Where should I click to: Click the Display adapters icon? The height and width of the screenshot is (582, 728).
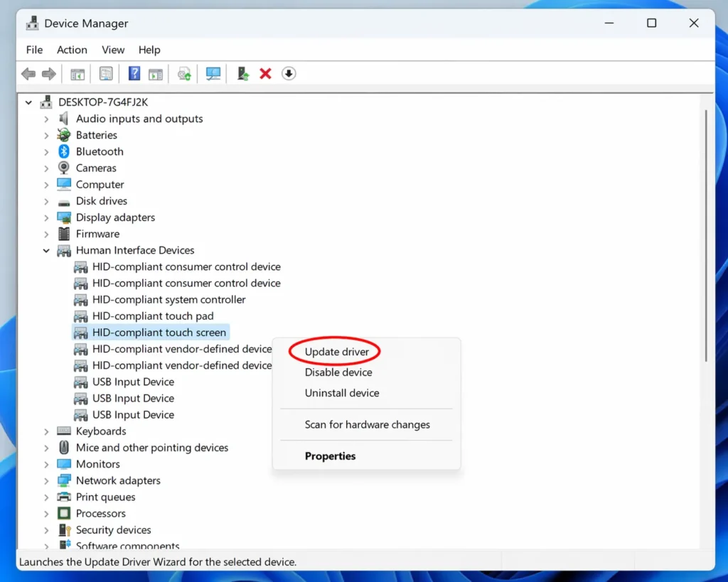[63, 217]
